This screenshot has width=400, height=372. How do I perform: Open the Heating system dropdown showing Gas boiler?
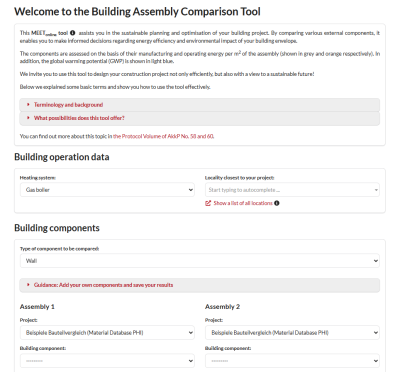click(107, 190)
